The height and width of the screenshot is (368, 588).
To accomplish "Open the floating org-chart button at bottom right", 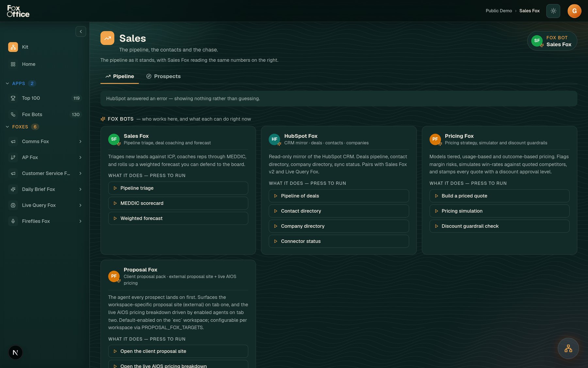I will [x=568, y=348].
